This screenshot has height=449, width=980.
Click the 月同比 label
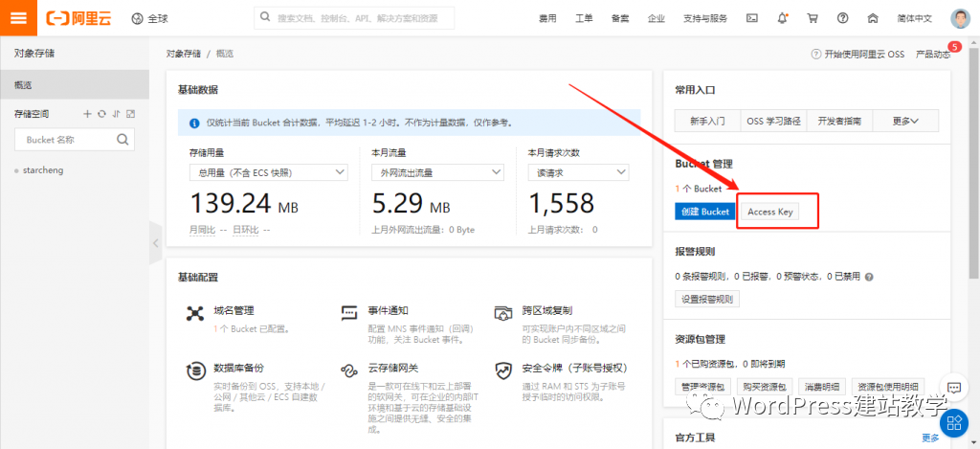[x=203, y=230]
